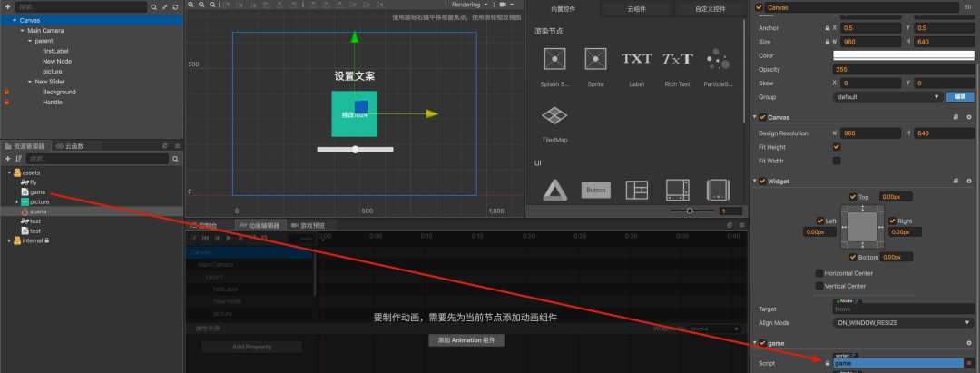Click the create asset plus icon
The width and height of the screenshot is (980, 373).
click(7, 159)
